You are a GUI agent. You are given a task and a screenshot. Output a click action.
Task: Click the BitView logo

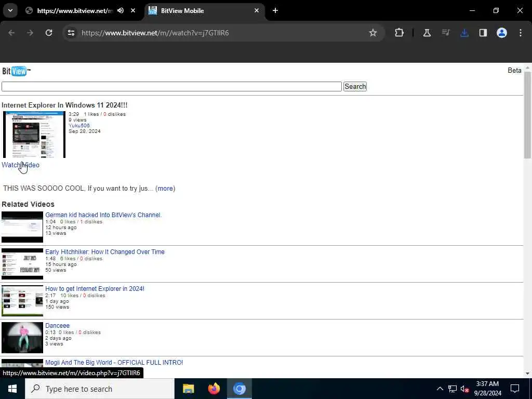click(16, 71)
